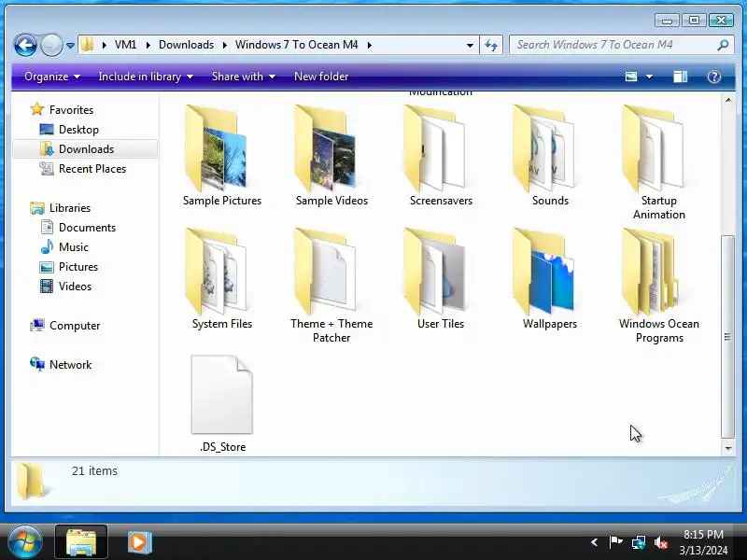Show hidden tray icons arrow
The height and width of the screenshot is (560, 747).
(x=594, y=542)
